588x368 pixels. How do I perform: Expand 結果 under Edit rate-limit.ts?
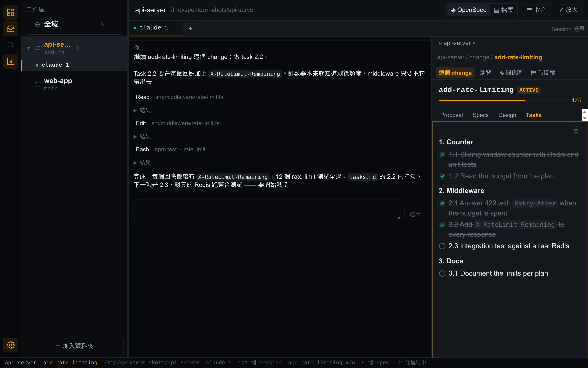click(142, 137)
